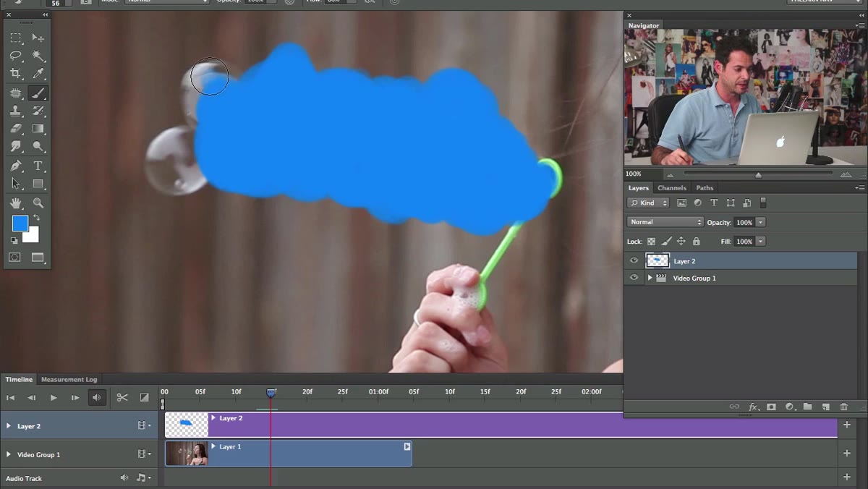The height and width of the screenshot is (489, 868).
Task: Select the Brush tool
Action: (x=38, y=93)
